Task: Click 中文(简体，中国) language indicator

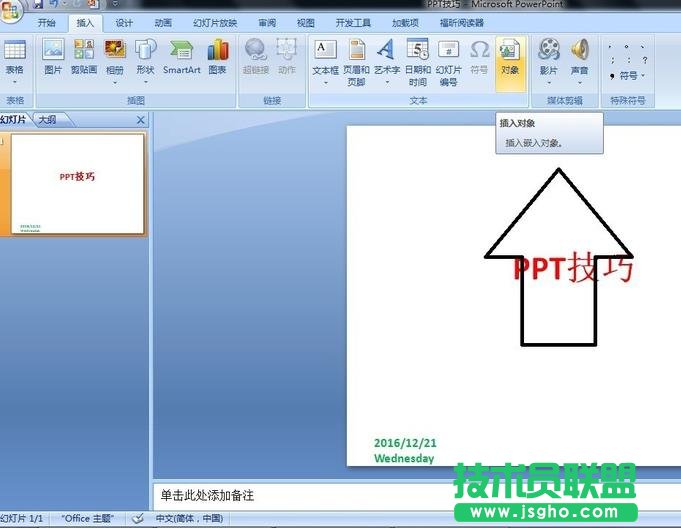Action: coord(189,518)
